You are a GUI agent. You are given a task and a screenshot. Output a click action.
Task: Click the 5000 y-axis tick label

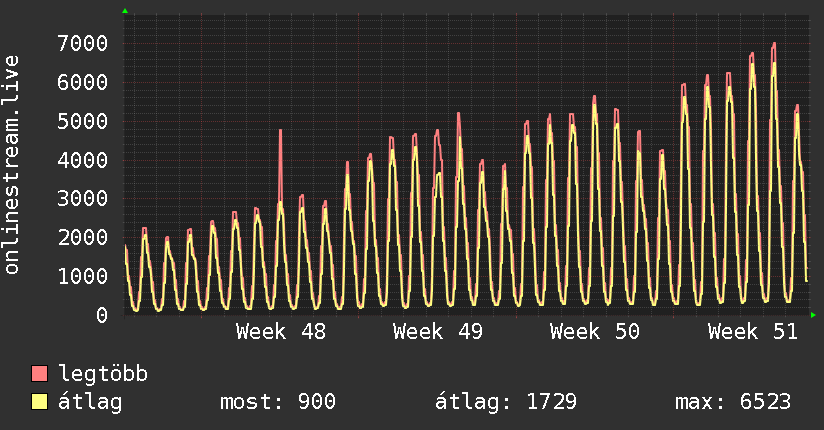[83, 121]
